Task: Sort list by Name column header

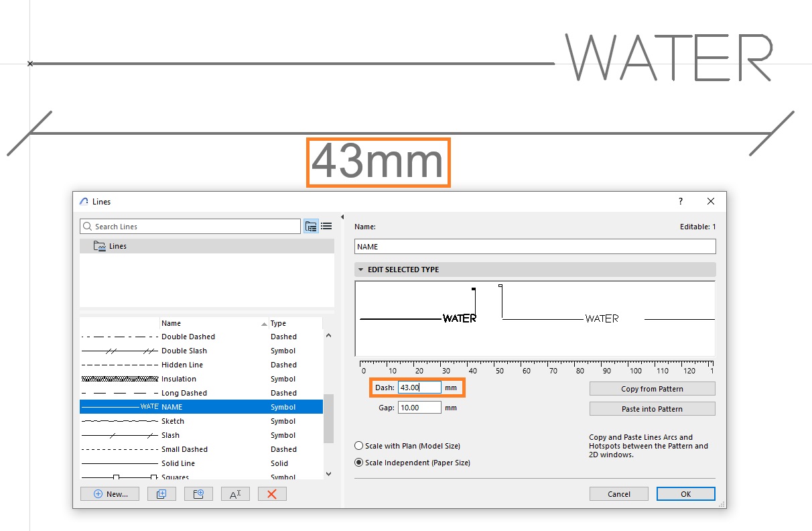Action: [x=214, y=323]
